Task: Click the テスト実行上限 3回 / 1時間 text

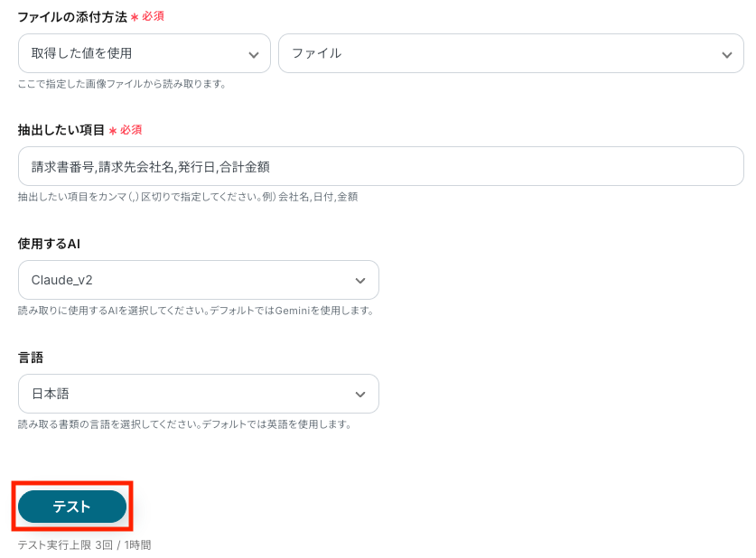Action: 84,545
